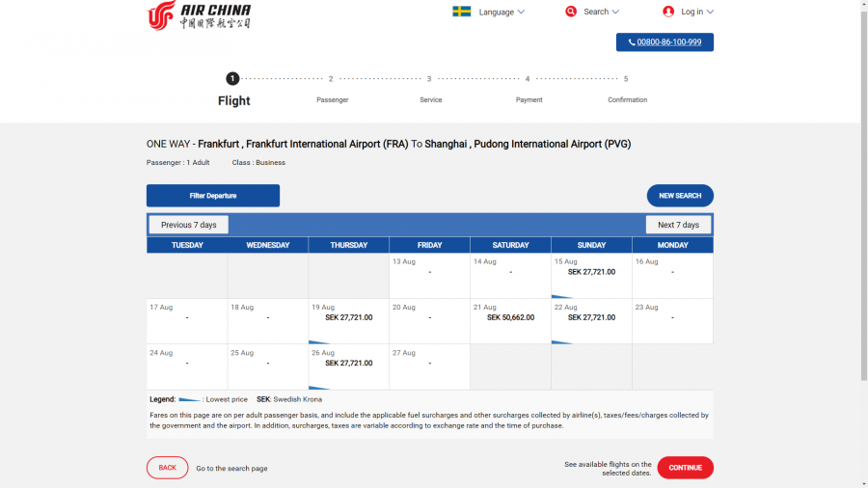Click the page vertical scrollbar

click(863, 194)
